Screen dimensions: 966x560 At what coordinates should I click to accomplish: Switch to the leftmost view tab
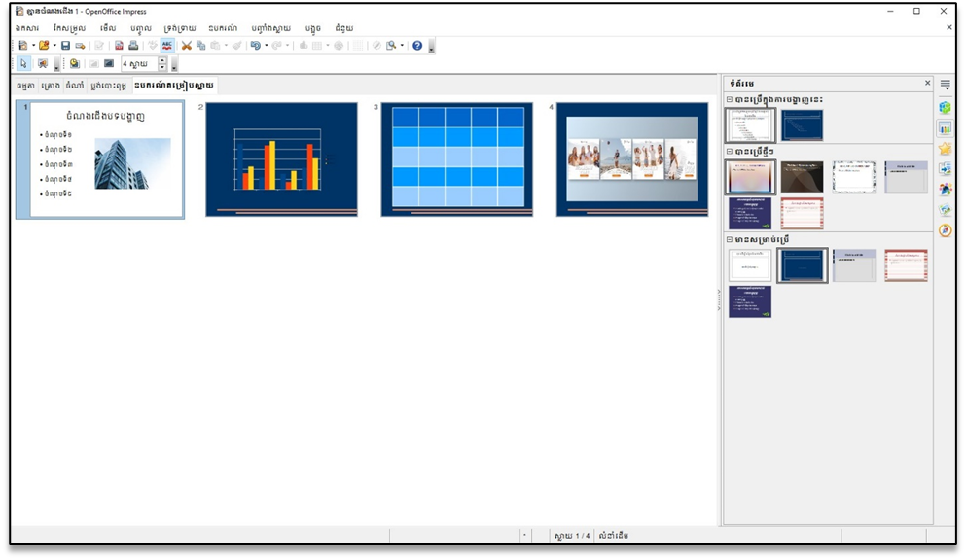25,86
